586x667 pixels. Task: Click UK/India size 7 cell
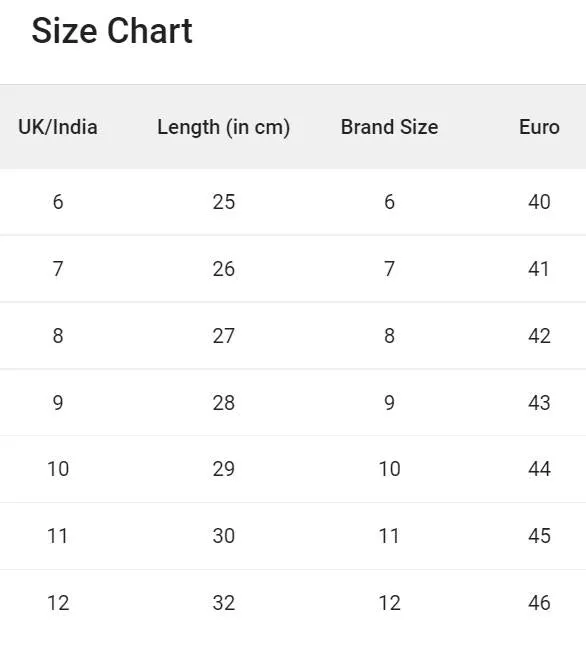[58, 269]
